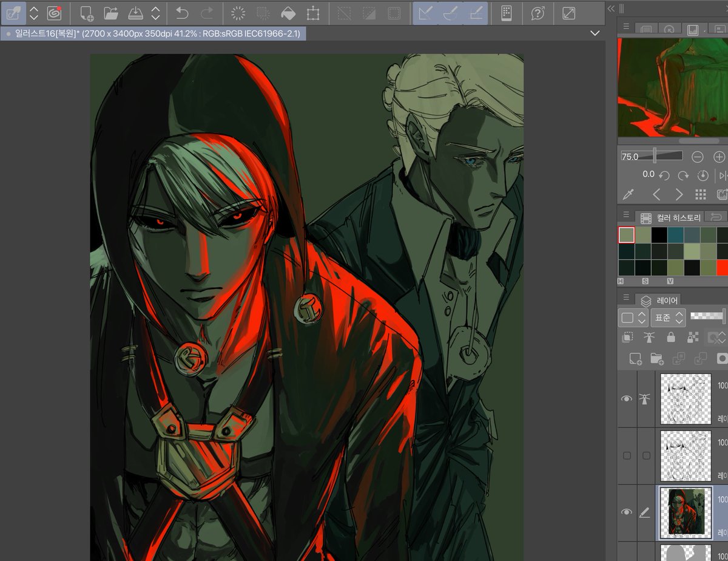Create a New Raster Layer
Image resolution: width=728 pixels, height=561 pixels.
[635, 359]
